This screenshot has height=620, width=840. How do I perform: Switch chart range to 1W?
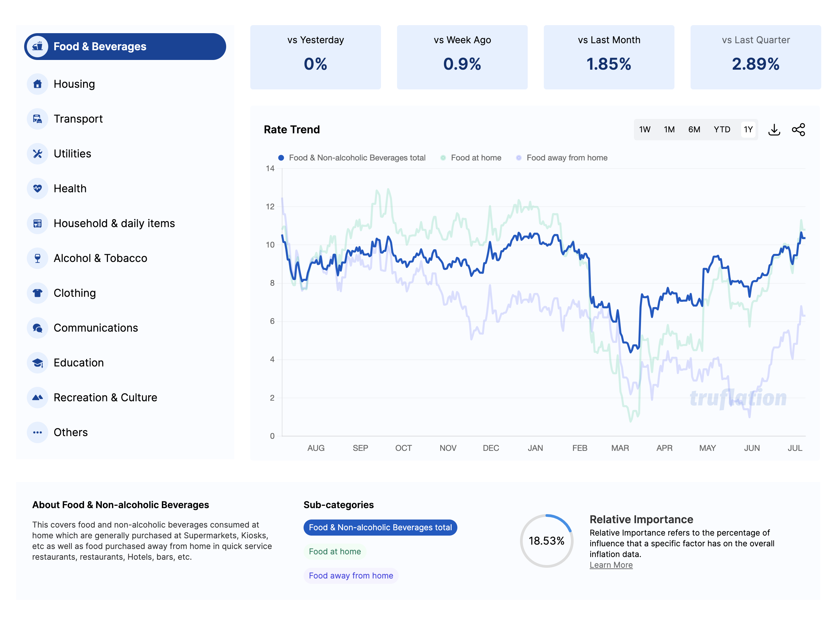tap(644, 130)
